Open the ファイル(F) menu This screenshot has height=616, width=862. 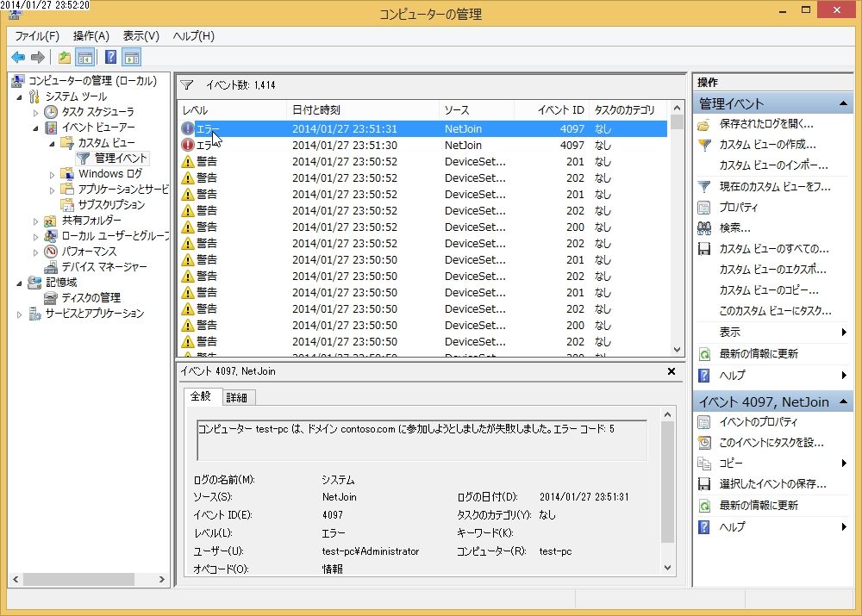(37, 36)
